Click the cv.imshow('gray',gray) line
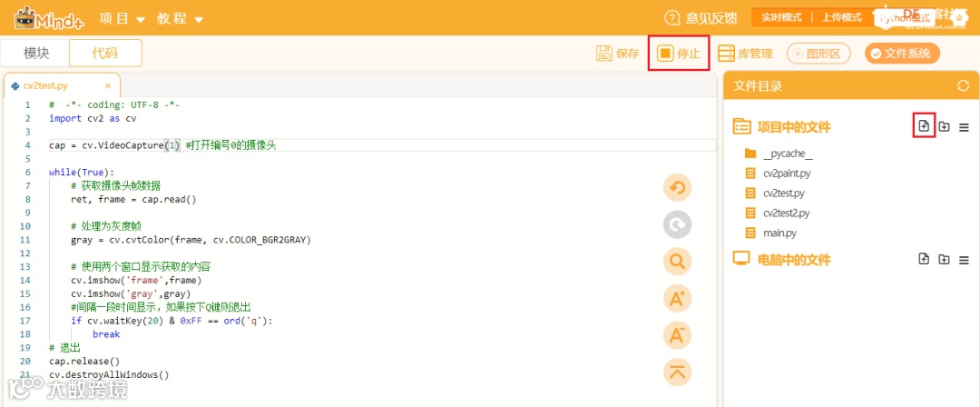Image resolution: width=980 pixels, height=407 pixels. (131, 293)
